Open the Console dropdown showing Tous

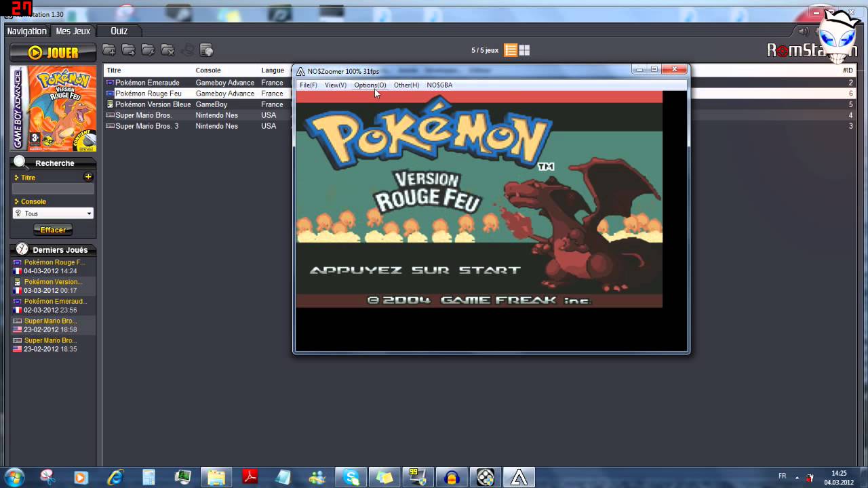53,213
